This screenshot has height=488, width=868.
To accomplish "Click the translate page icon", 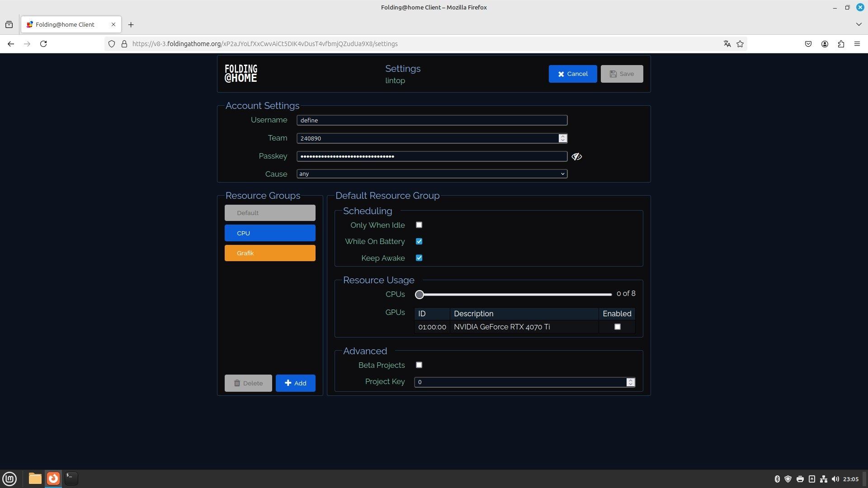I will pyautogui.click(x=727, y=44).
